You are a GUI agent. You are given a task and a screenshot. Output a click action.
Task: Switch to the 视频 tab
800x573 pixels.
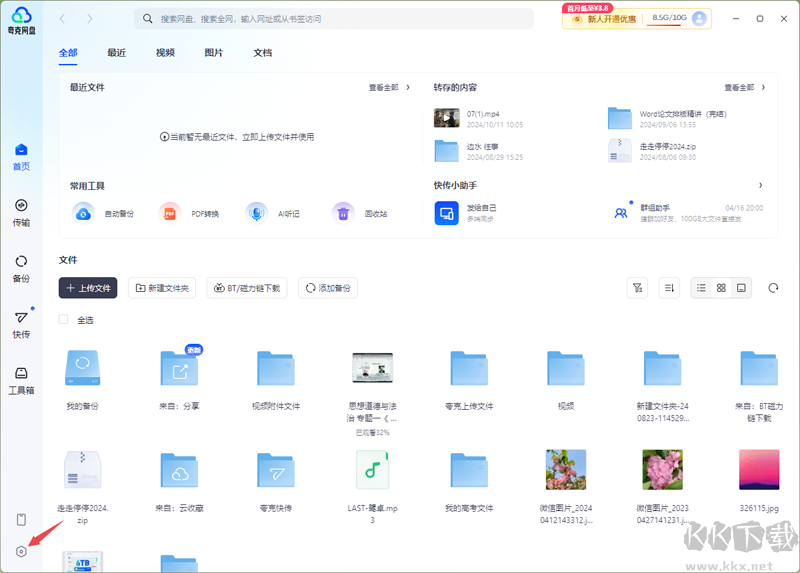point(165,52)
